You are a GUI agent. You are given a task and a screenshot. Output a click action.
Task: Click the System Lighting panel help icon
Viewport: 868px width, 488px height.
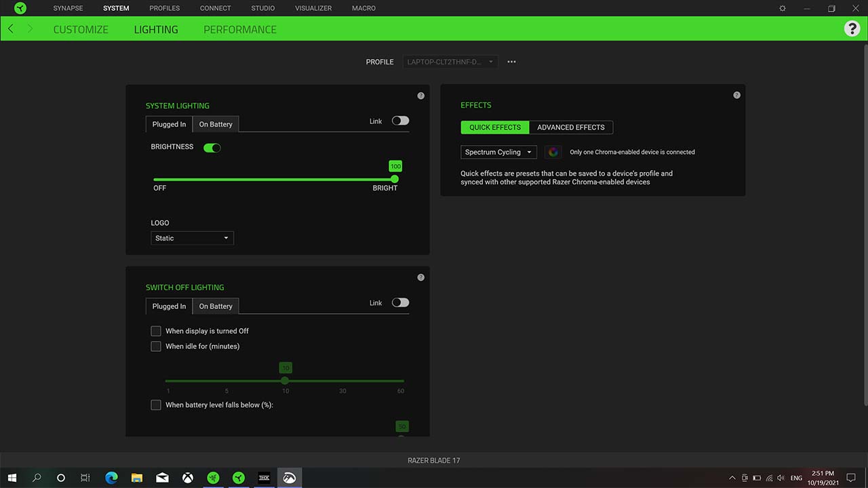pyautogui.click(x=420, y=96)
